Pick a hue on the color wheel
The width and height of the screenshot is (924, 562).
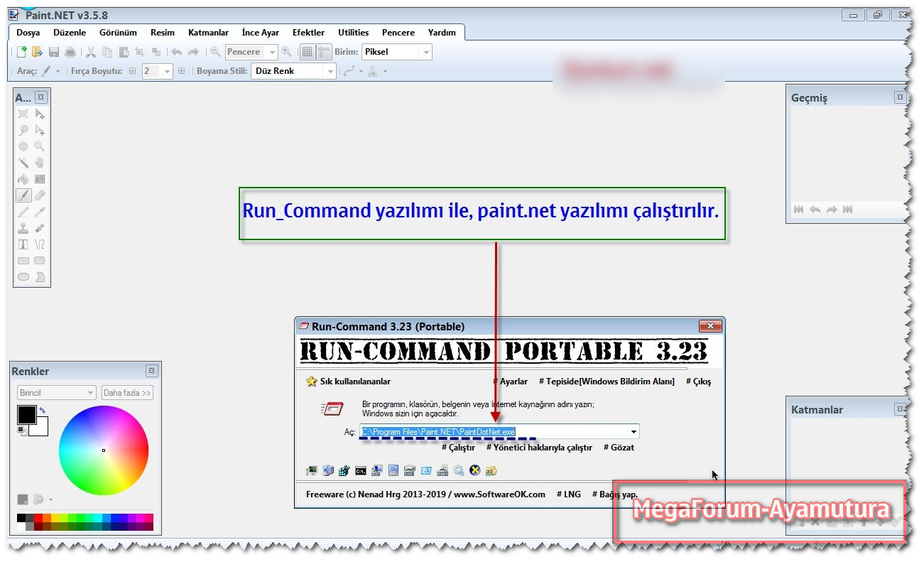pos(104,450)
